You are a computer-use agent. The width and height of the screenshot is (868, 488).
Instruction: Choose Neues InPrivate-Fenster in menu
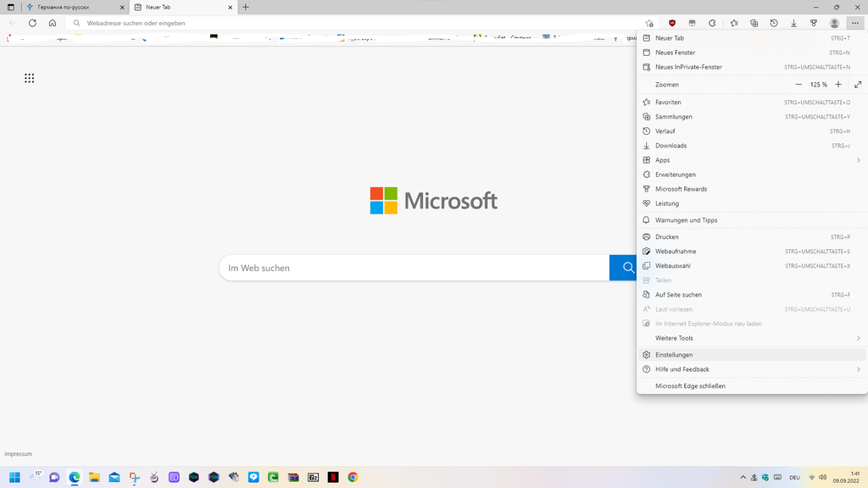tap(752, 67)
